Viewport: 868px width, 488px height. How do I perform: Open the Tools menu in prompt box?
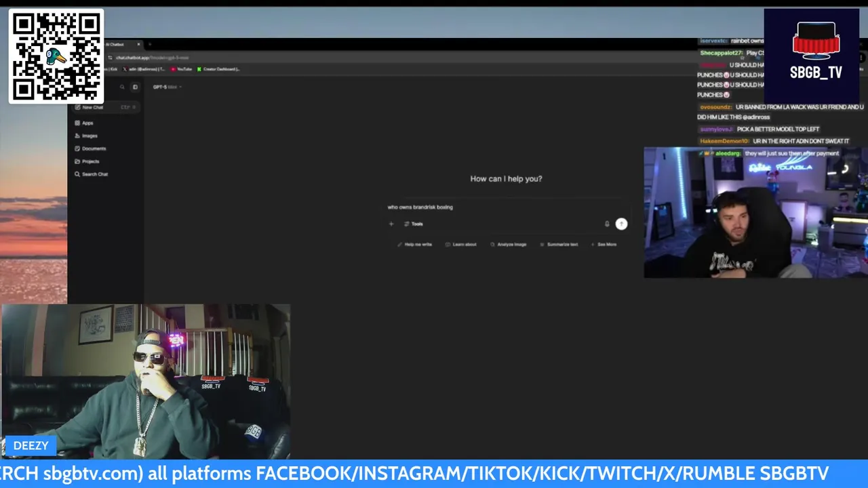(414, 224)
